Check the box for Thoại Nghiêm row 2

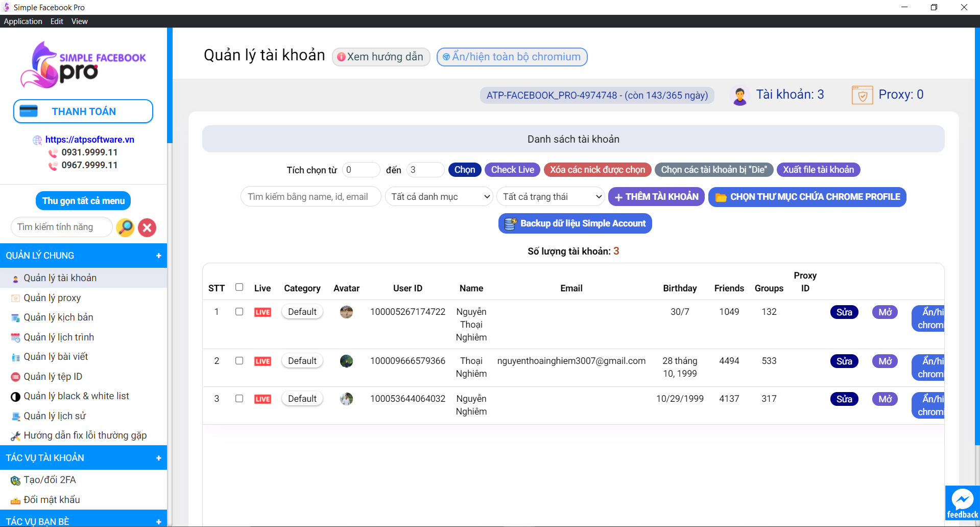pos(239,360)
